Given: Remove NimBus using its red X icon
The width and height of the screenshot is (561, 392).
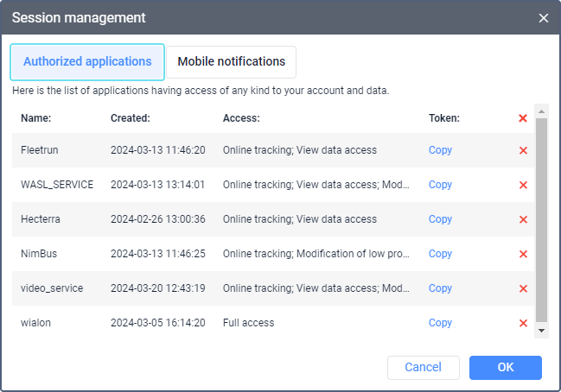Looking at the screenshot, I should point(523,254).
